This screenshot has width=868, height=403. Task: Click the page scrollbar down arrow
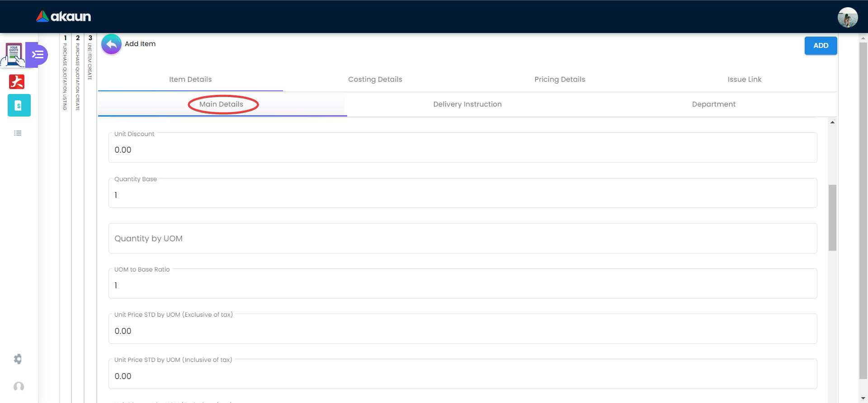pyautogui.click(x=863, y=398)
